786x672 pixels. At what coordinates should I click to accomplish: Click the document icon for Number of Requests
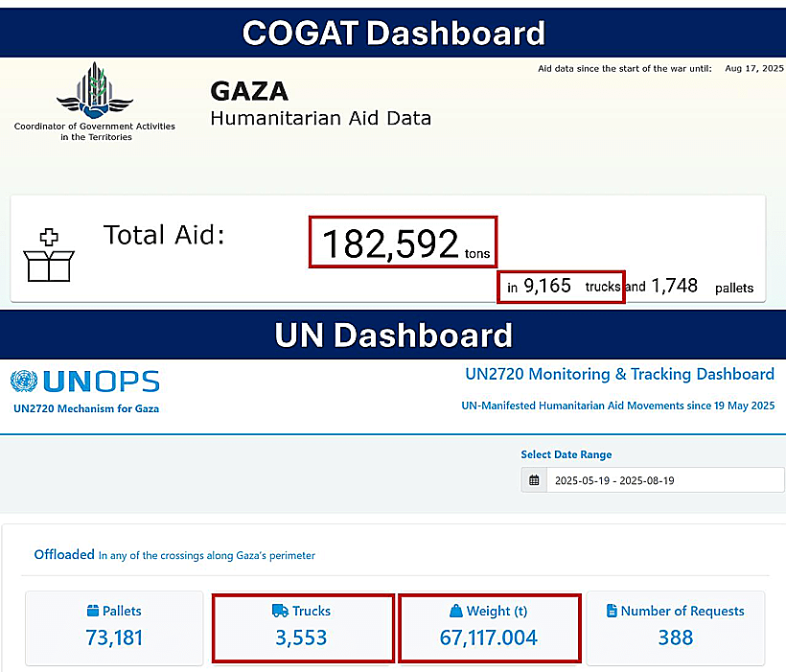point(611,611)
